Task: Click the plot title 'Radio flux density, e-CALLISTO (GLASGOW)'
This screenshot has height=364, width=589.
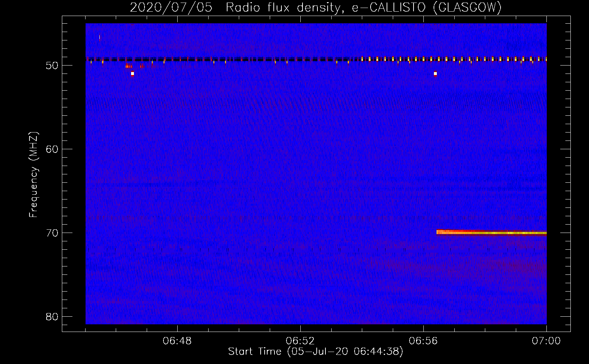Action: pos(364,7)
